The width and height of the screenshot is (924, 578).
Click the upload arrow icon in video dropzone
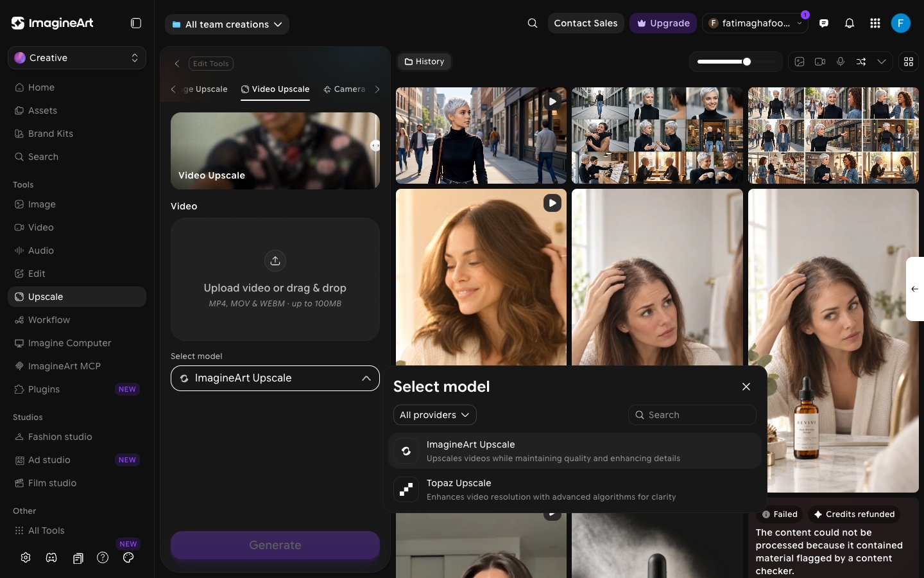(x=275, y=261)
